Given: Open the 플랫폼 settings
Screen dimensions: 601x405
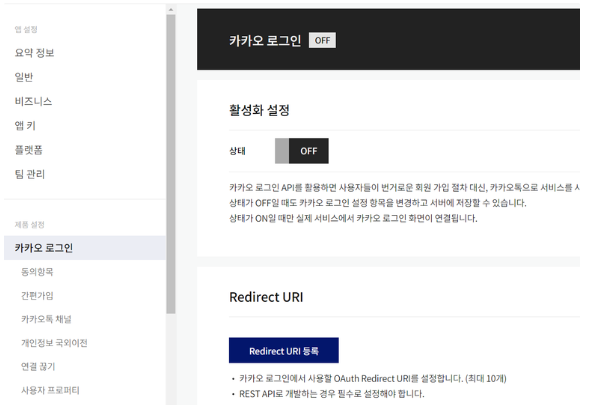Looking at the screenshot, I should click(x=28, y=150).
